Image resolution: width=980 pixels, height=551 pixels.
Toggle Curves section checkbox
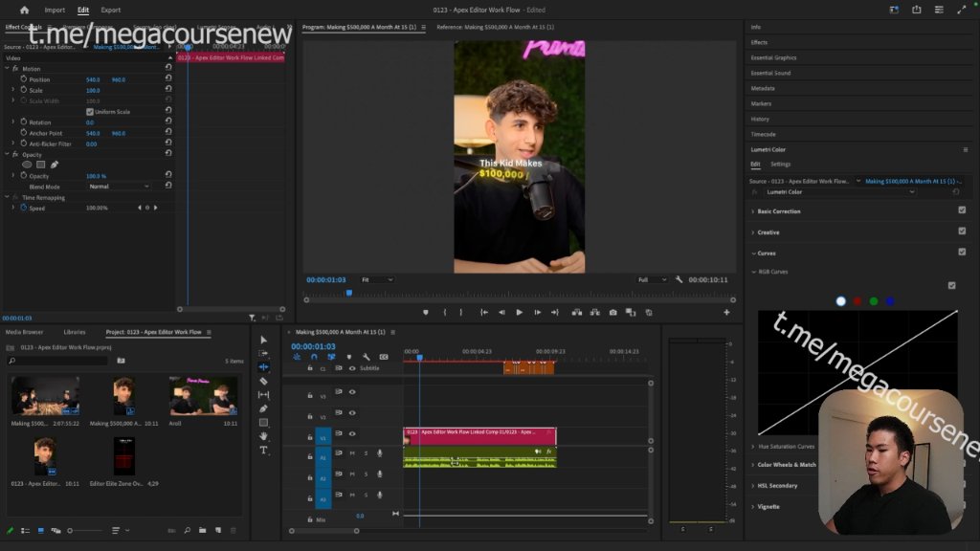coord(962,252)
